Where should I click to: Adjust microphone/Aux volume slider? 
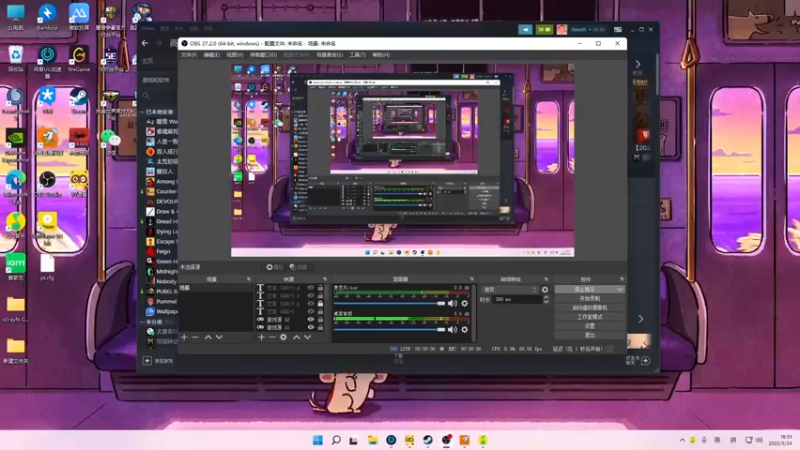(x=390, y=304)
